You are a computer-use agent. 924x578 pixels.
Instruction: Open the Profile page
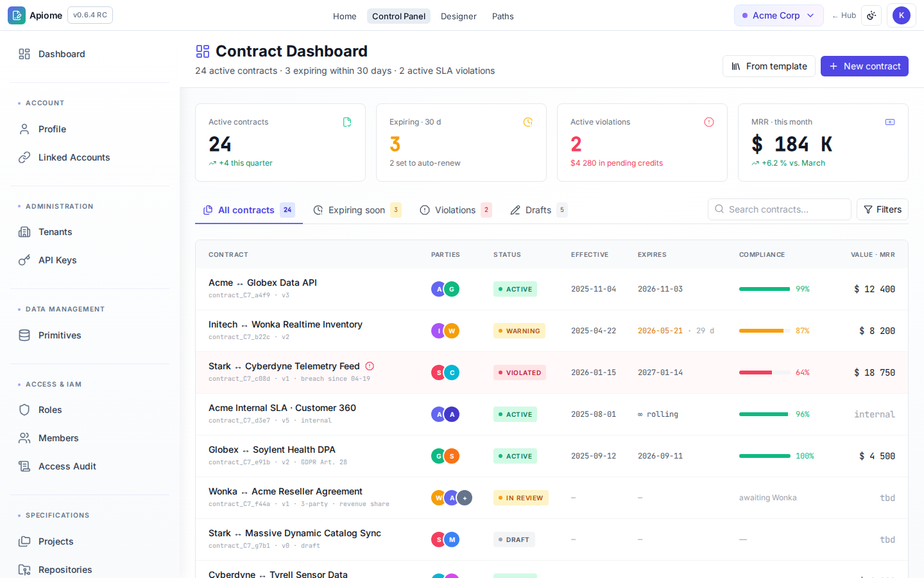[x=90, y=129]
